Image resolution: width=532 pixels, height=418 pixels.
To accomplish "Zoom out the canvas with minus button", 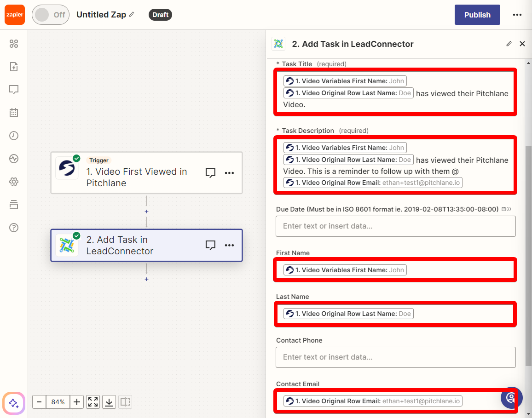I will tap(39, 402).
